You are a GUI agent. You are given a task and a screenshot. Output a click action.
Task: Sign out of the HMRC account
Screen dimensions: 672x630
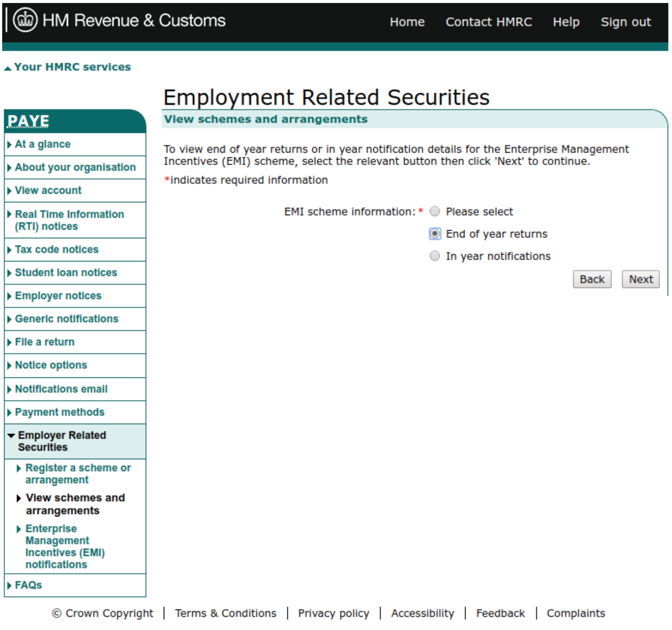[x=626, y=22]
